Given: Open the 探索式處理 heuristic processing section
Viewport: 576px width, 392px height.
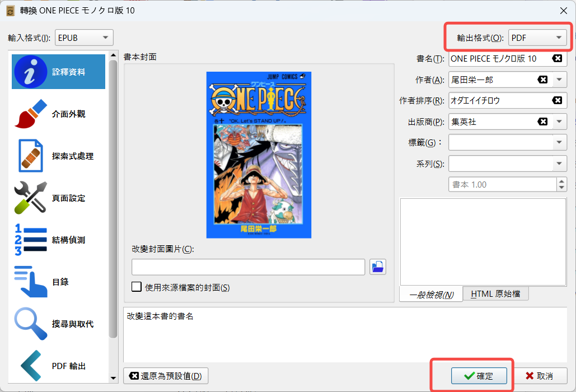Looking at the screenshot, I should tap(58, 156).
